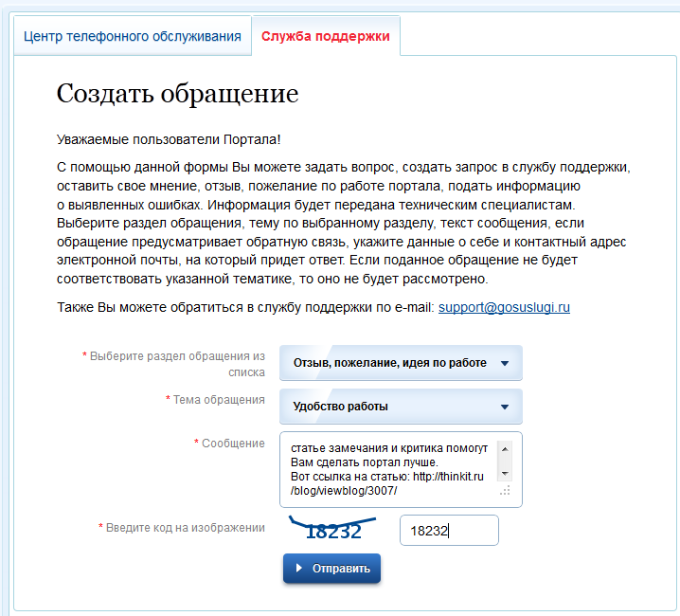Click arrow icon of the section selection dropdown

tap(505, 364)
